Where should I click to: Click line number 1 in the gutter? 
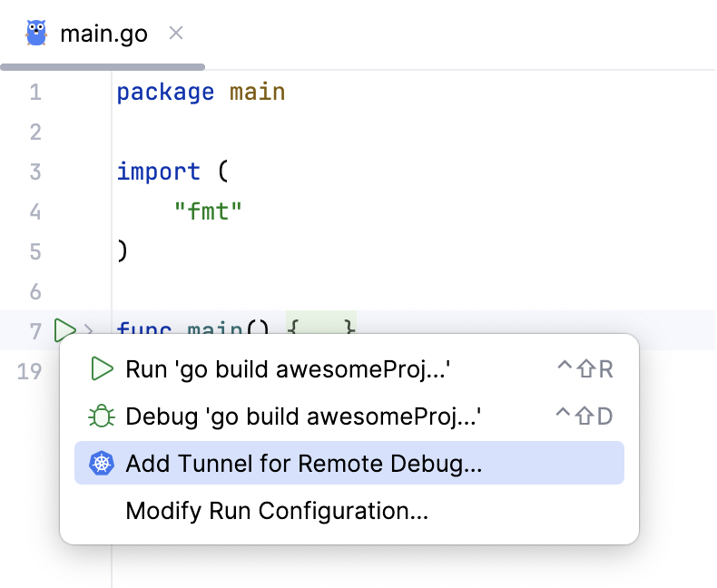tap(34, 93)
